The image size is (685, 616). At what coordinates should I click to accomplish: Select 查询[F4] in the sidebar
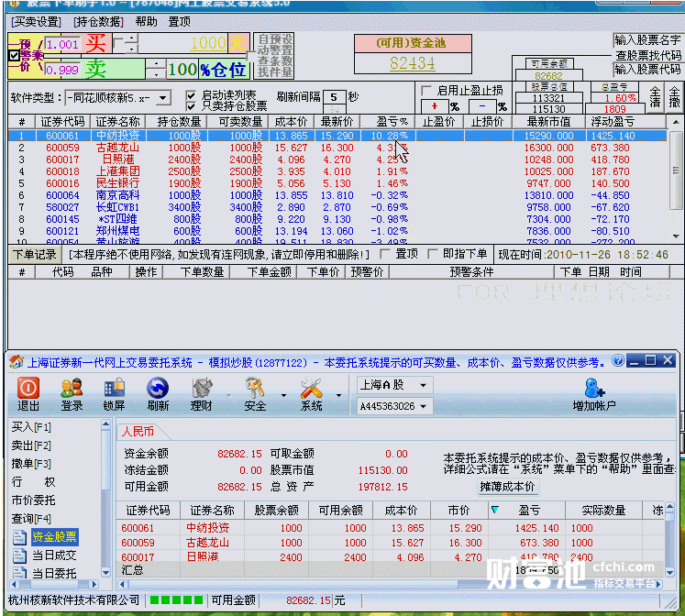point(31,518)
